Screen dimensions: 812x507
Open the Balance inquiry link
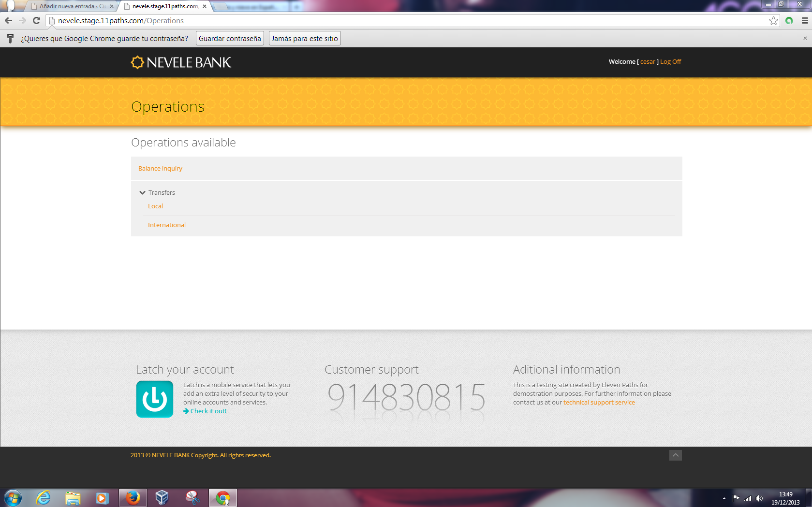point(160,169)
